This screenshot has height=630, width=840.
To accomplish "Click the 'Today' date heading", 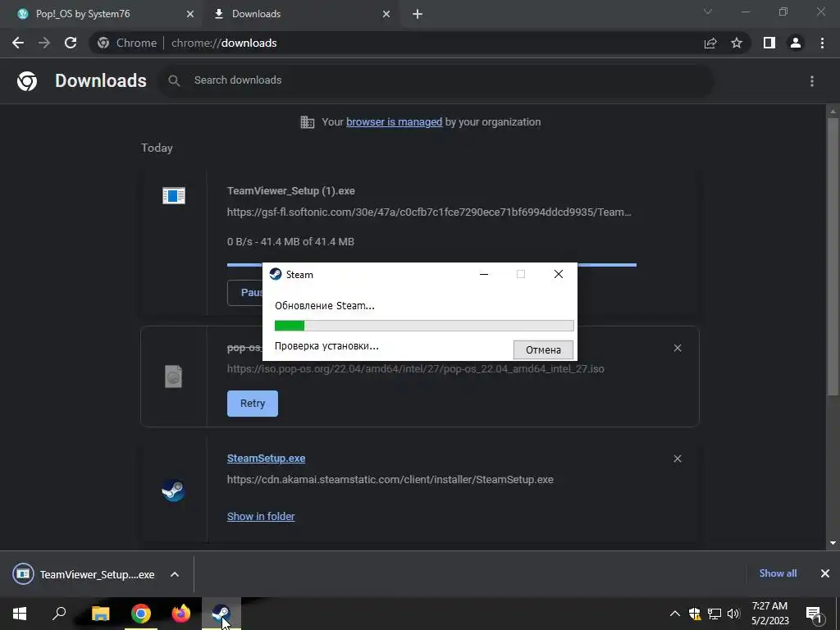I will [x=157, y=148].
